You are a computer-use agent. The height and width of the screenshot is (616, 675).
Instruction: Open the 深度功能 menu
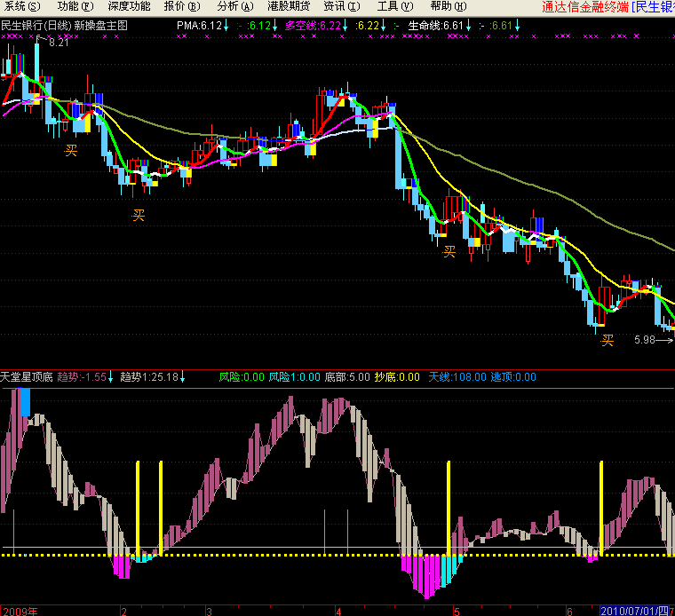click(x=131, y=7)
